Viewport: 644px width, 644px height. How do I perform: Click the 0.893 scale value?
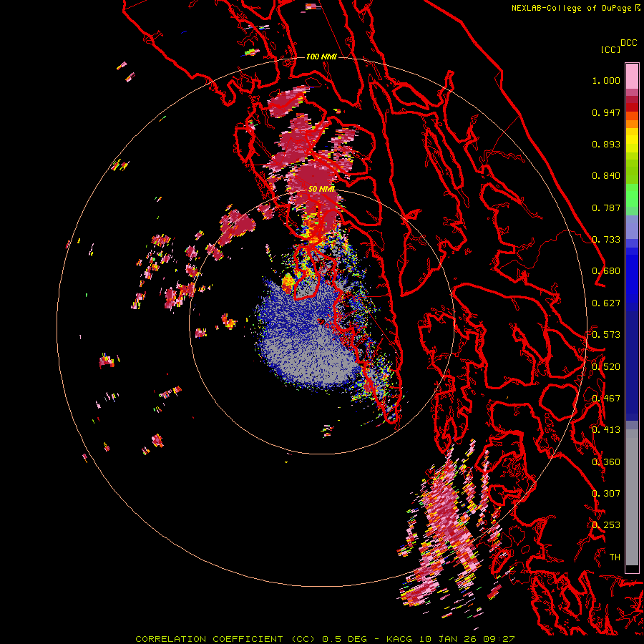606,144
